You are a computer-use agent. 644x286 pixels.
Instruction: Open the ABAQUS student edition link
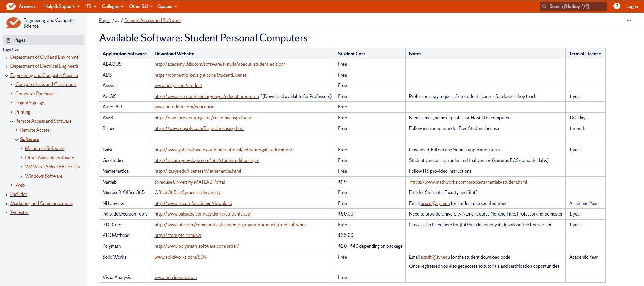tap(220, 64)
